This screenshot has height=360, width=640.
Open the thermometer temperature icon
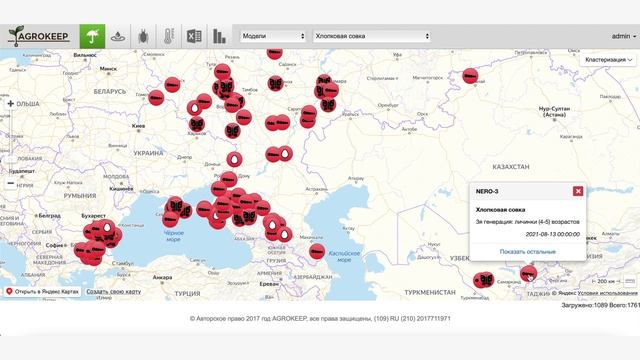tap(169, 36)
